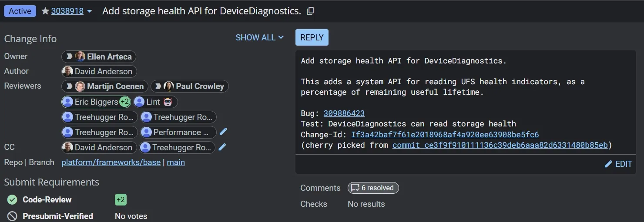Select reviewer Paul Crowley chip
The width and height of the screenshot is (644, 222).
coord(190,86)
